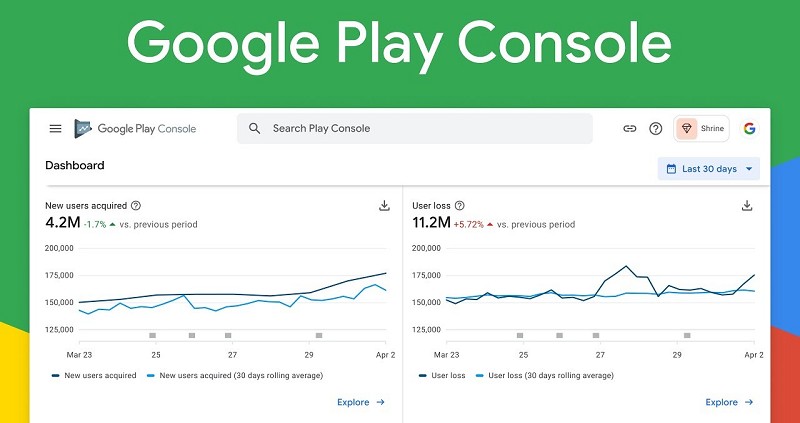
Task: Click the Google Play Console logo
Action: [x=135, y=128]
